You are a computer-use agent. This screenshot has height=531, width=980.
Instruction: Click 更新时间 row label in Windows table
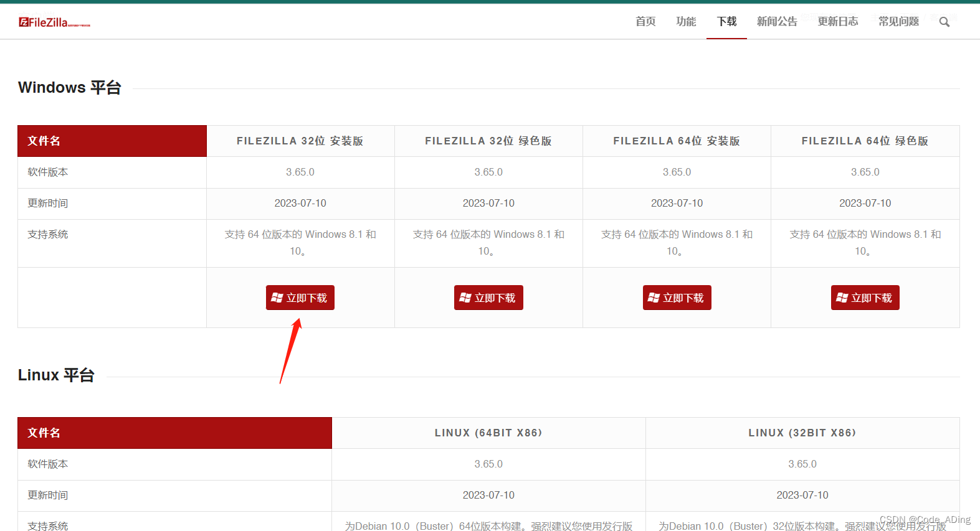48,204
